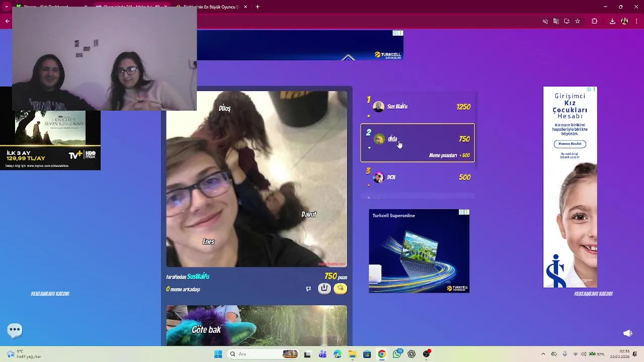644x362 pixels.
Task: Click the yellow star favorite button
Action: click(x=341, y=288)
